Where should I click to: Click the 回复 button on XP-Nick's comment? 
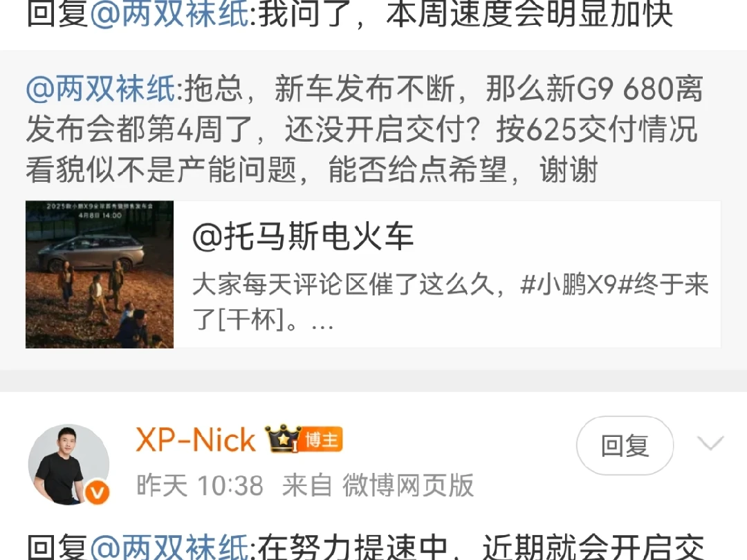coord(625,445)
